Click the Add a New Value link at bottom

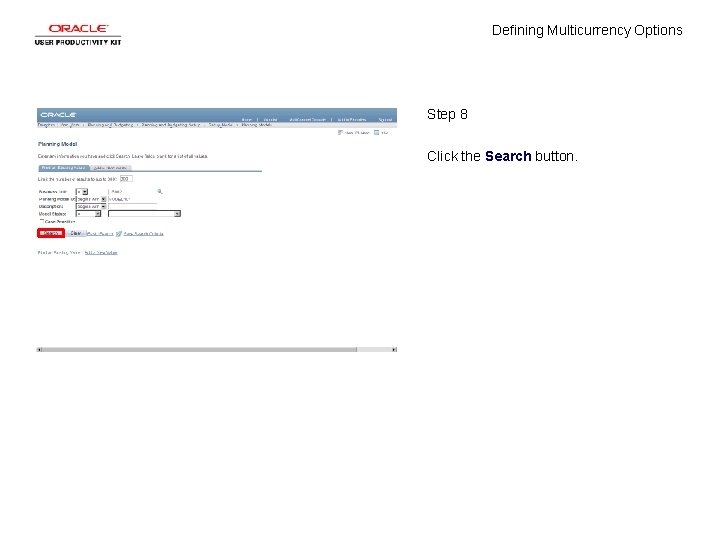click(101, 253)
